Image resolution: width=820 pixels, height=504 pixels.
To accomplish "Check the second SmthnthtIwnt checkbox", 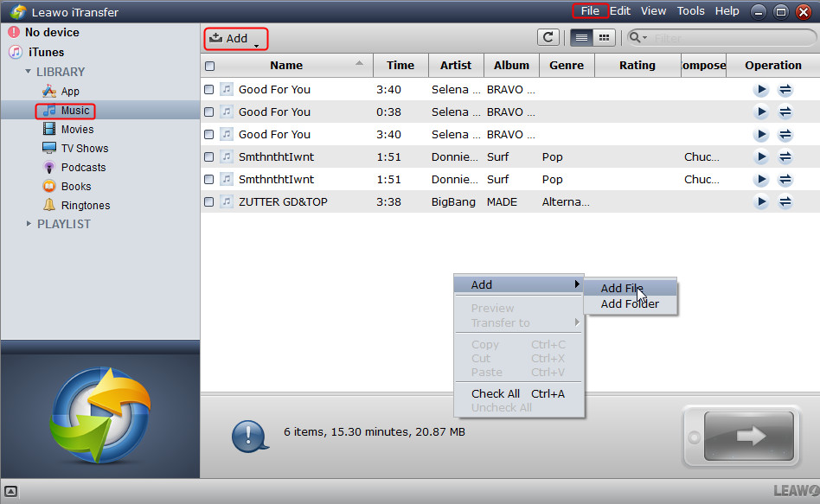I will click(x=208, y=179).
